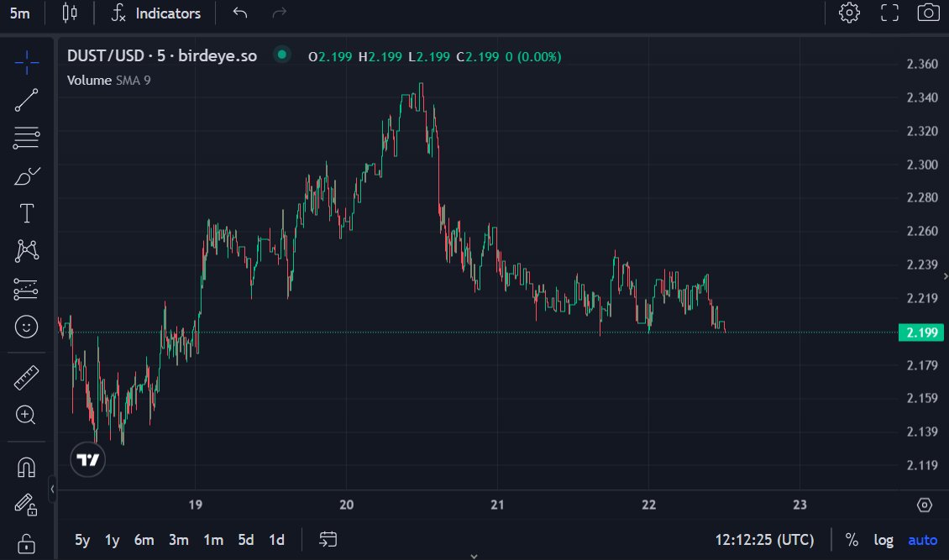Click the green market status dot
949x560 pixels.
click(281, 55)
